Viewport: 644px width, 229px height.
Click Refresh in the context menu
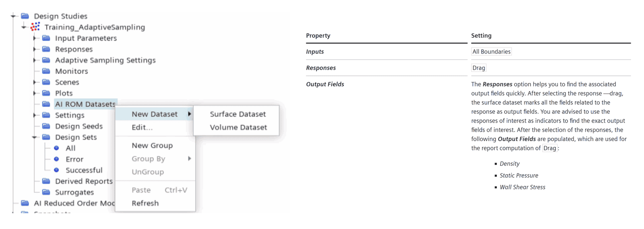(145, 203)
